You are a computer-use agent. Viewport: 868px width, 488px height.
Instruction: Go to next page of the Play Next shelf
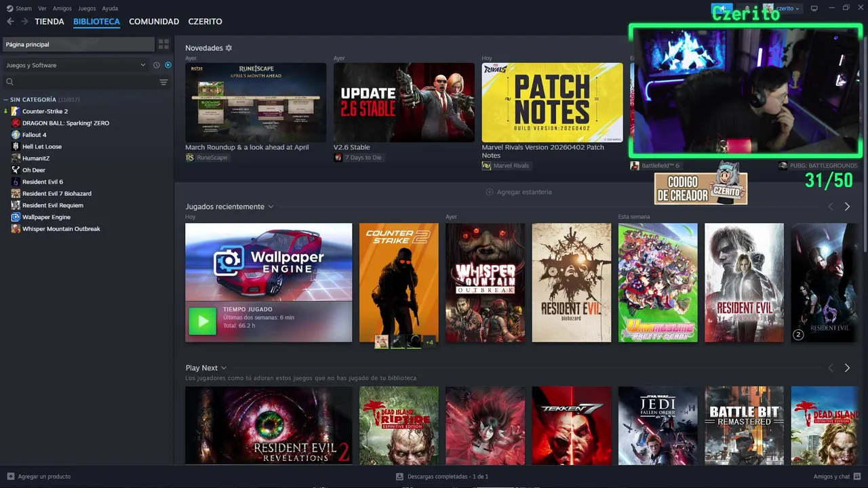click(x=847, y=368)
